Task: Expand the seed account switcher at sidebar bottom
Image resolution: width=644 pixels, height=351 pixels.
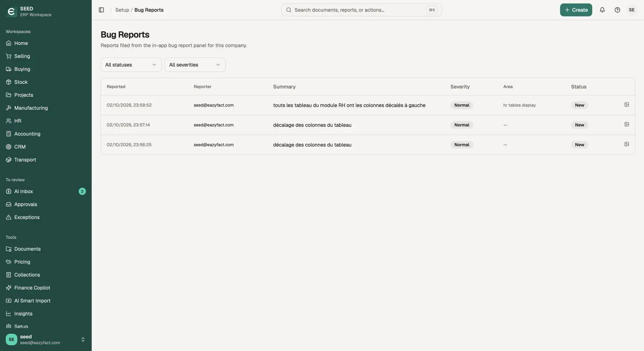Action: coord(46,339)
